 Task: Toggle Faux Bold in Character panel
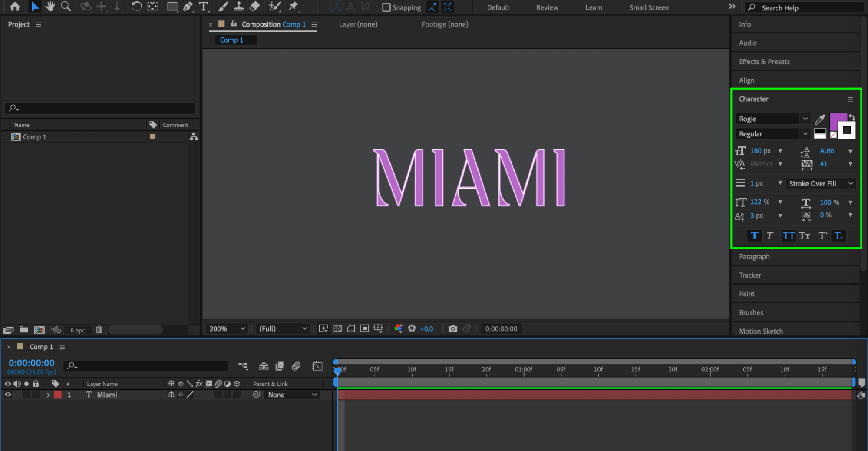pos(754,235)
